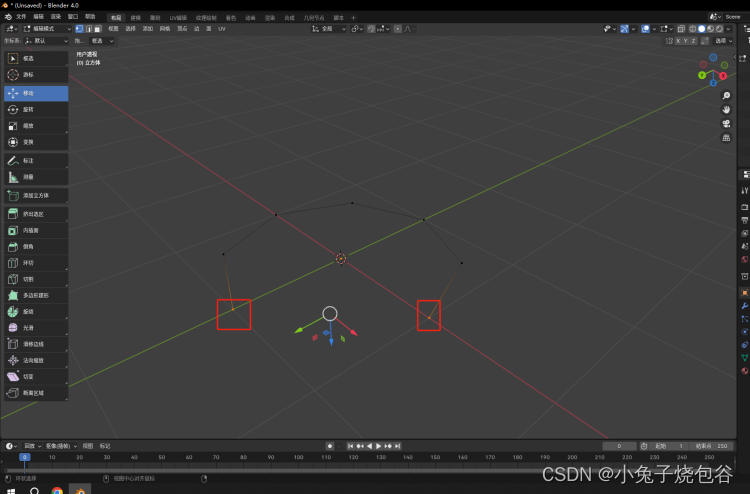Open the 渲染 (Render) menu
Image resolution: width=750 pixels, height=494 pixels.
coord(55,17)
